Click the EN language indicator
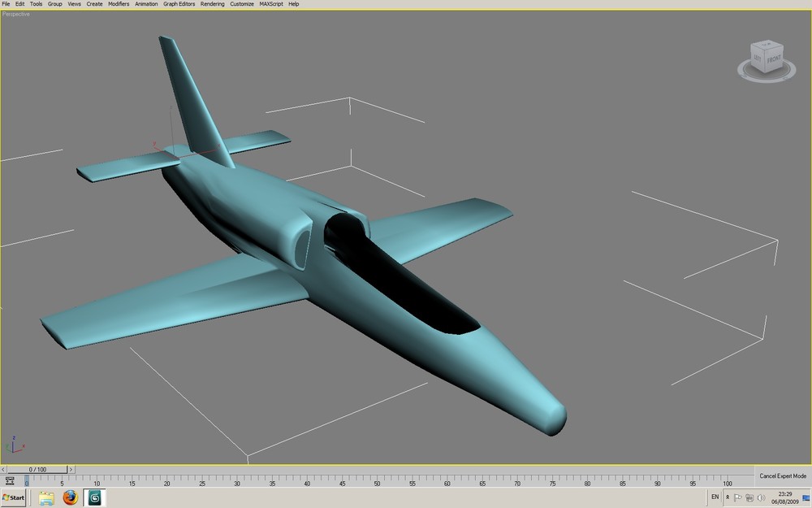This screenshot has height=508, width=812. pyautogui.click(x=715, y=497)
